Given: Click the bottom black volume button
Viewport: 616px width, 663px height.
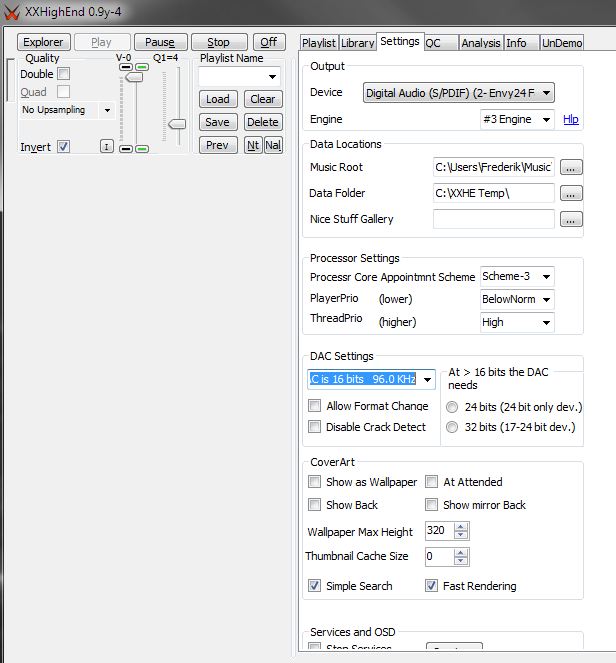Looking at the screenshot, I should [126, 149].
